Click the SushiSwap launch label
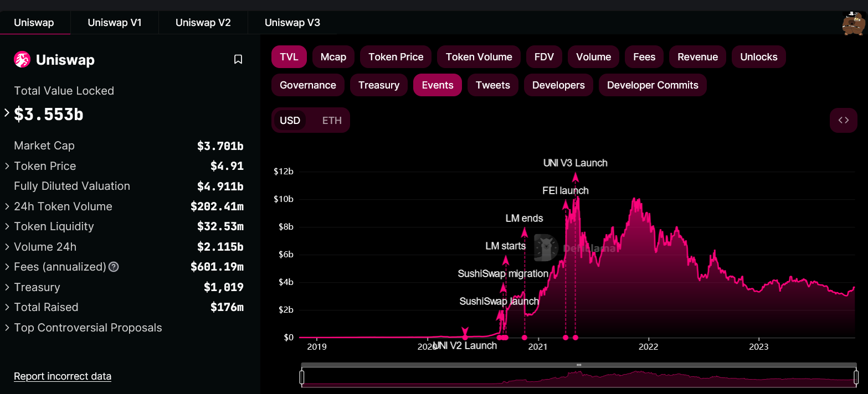 [499, 302]
